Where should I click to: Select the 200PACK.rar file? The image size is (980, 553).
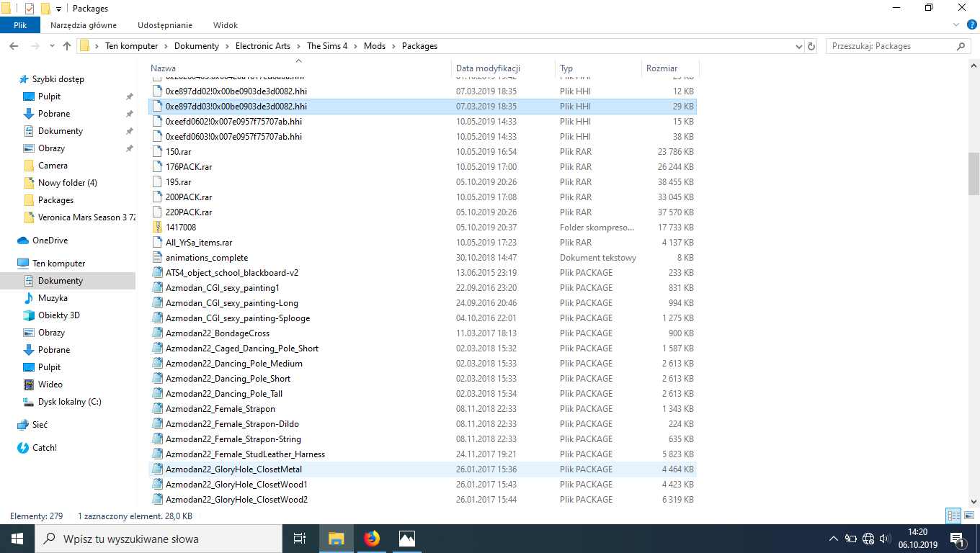point(189,197)
